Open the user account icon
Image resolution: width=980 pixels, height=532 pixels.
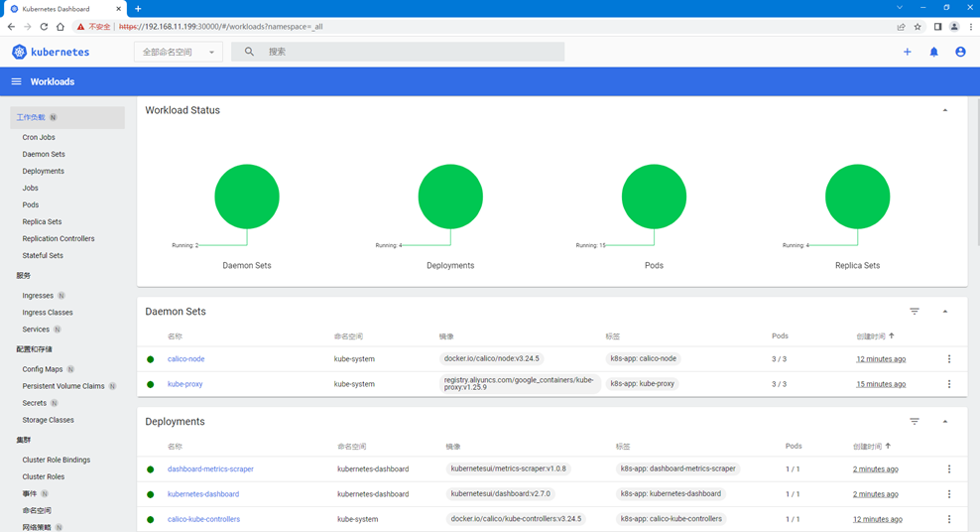pyautogui.click(x=960, y=52)
